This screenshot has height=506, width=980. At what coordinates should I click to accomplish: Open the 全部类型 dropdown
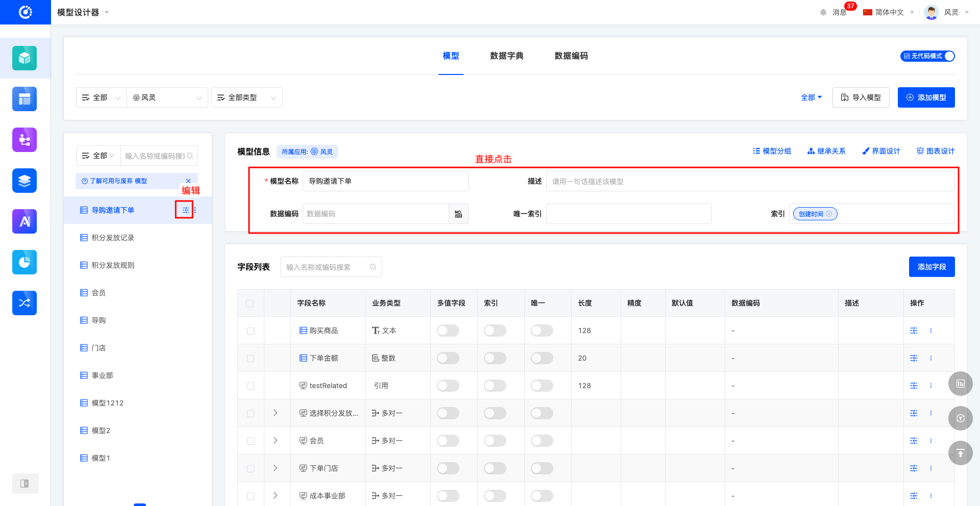coord(247,97)
